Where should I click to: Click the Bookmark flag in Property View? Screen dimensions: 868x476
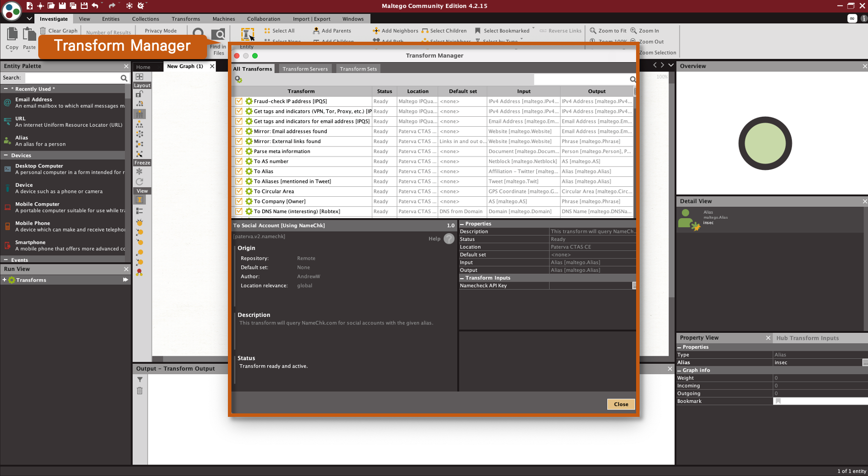coord(778,401)
